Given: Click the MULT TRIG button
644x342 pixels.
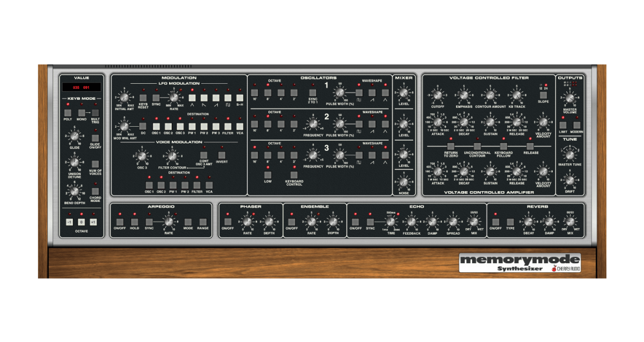Looking at the screenshot, I should [x=95, y=112].
